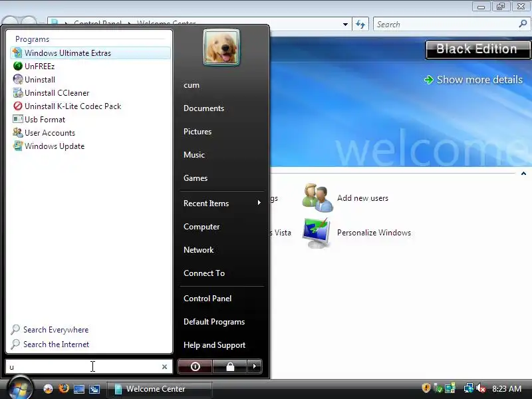Expand the Recent Items submenu arrow
This screenshot has width=532, height=399.
point(259,203)
